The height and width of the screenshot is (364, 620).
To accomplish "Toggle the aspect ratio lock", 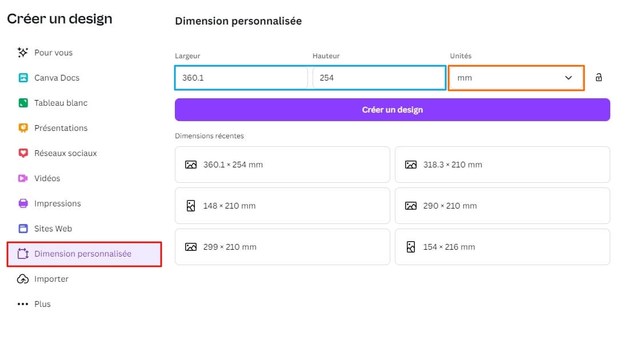I will click(x=599, y=78).
